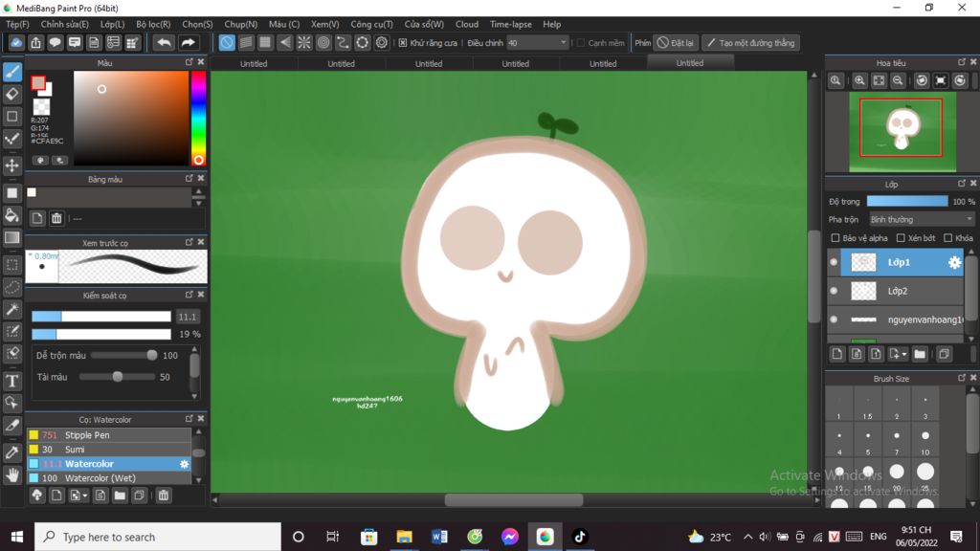980x551 pixels.
Task: Click zoom in icon in Navigator
Action: pos(859,80)
